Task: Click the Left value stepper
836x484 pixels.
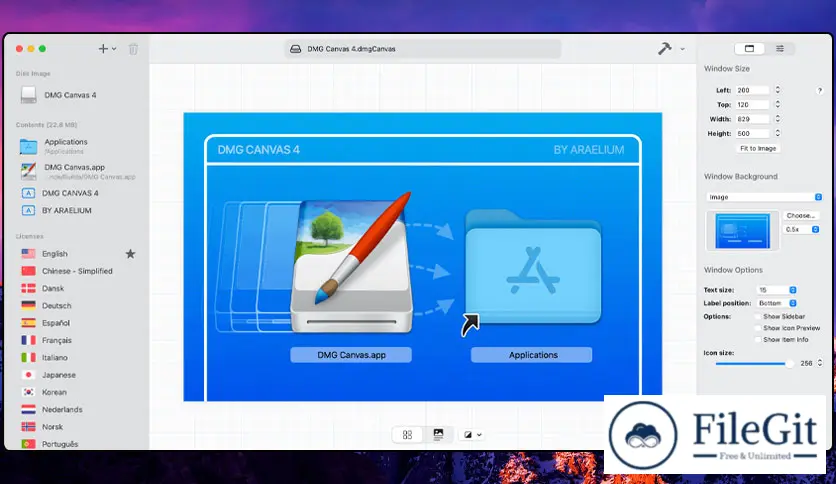Action: pos(777,90)
